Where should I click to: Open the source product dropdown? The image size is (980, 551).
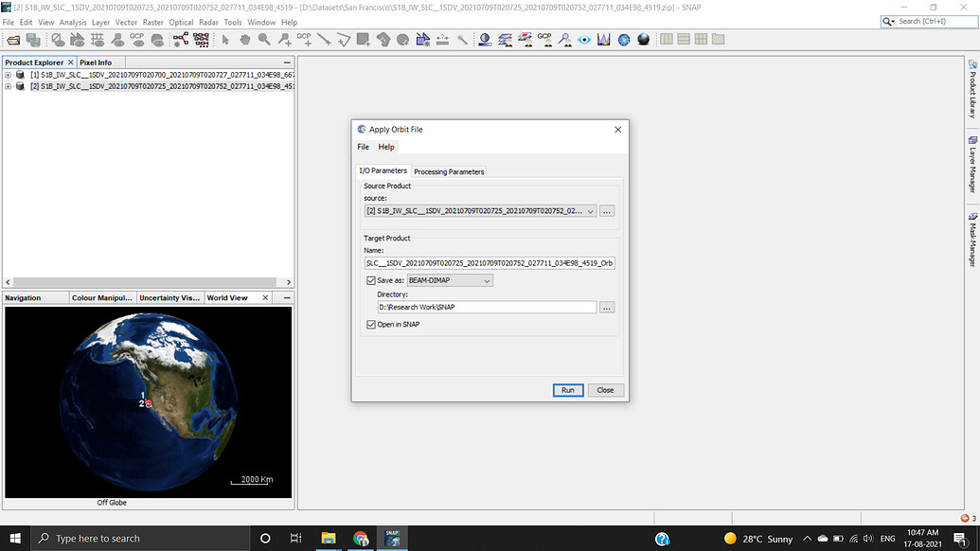pyautogui.click(x=589, y=211)
